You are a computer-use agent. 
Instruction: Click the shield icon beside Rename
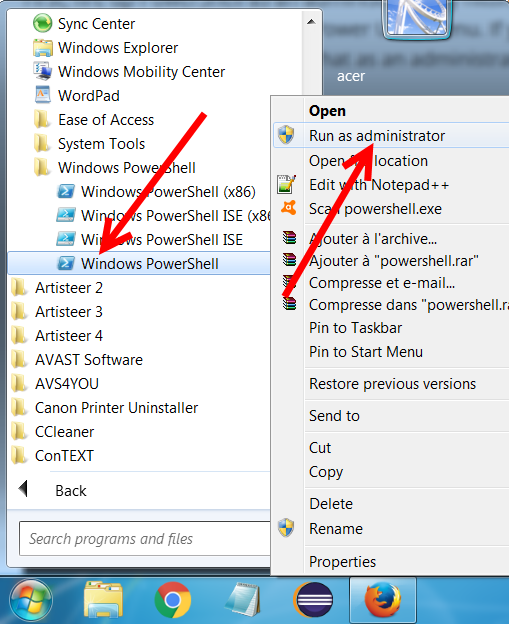286,528
